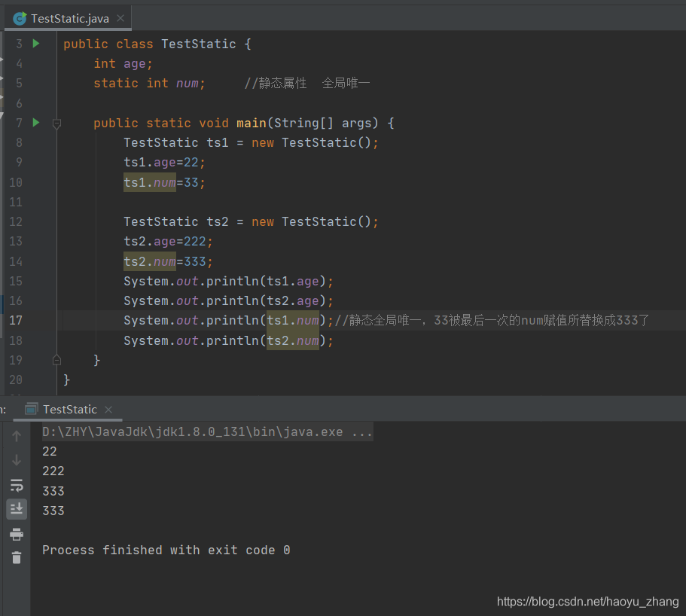Viewport: 686px width, 616px height.
Task: Click 'TestStatic ts2 = new TestStatic();' line
Action: [x=251, y=221]
